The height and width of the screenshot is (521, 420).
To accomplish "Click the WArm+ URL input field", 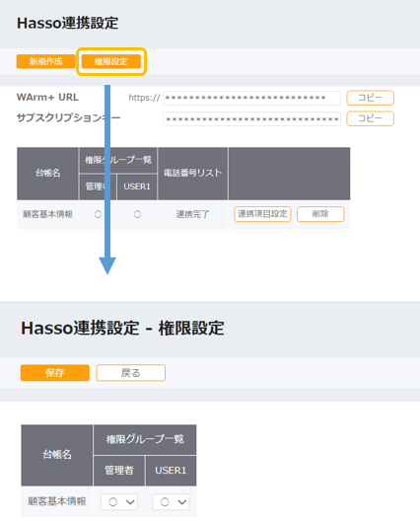I will (x=251, y=98).
